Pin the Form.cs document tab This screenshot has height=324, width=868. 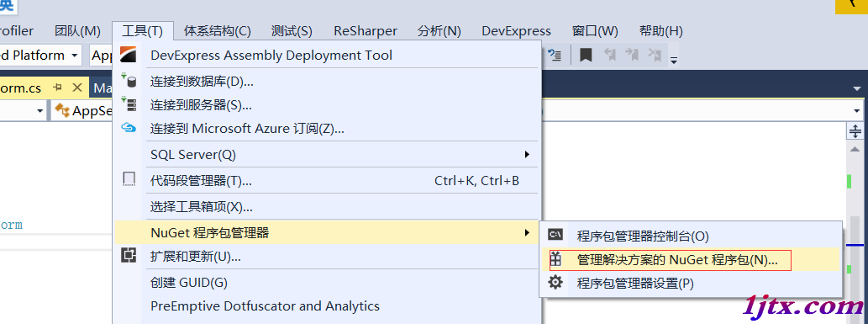click(x=58, y=88)
